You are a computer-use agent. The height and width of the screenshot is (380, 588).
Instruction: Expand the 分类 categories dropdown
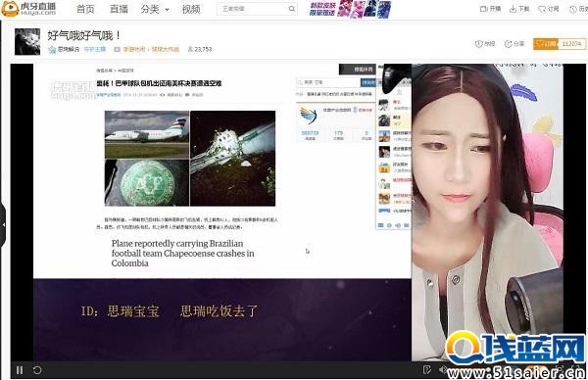(155, 9)
